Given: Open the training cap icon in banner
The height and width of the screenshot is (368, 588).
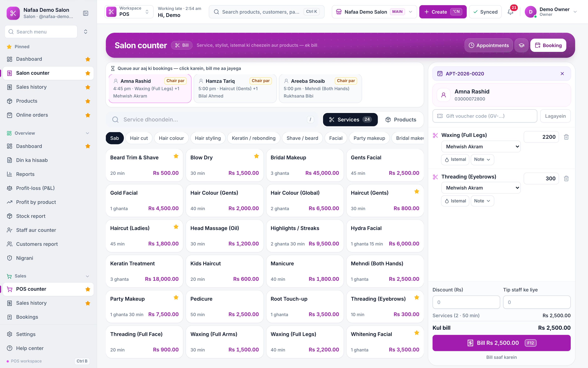Looking at the screenshot, I should 521,45.
